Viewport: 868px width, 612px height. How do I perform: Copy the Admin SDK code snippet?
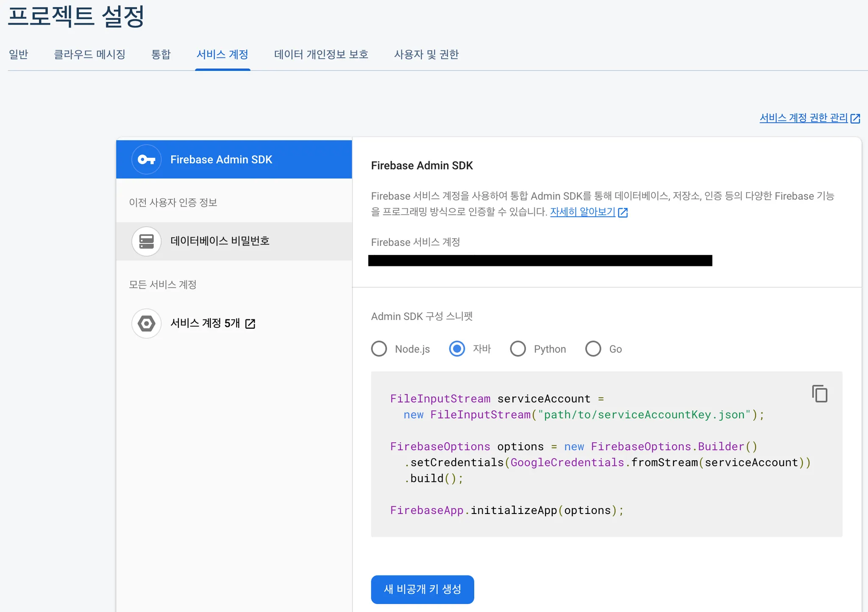[x=820, y=394]
